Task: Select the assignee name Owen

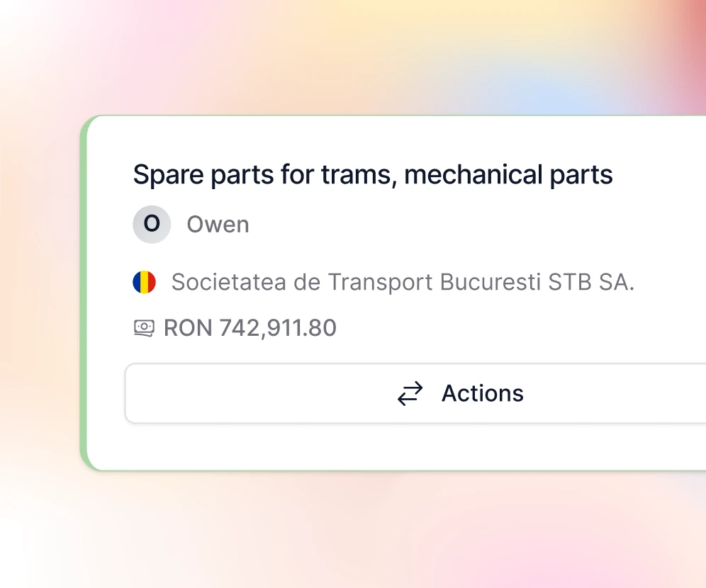Action: click(218, 225)
